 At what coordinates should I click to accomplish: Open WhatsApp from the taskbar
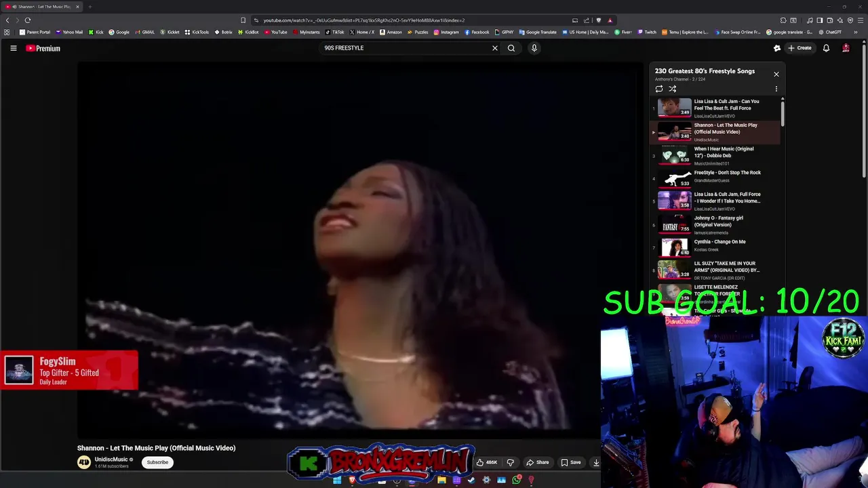[517, 481]
